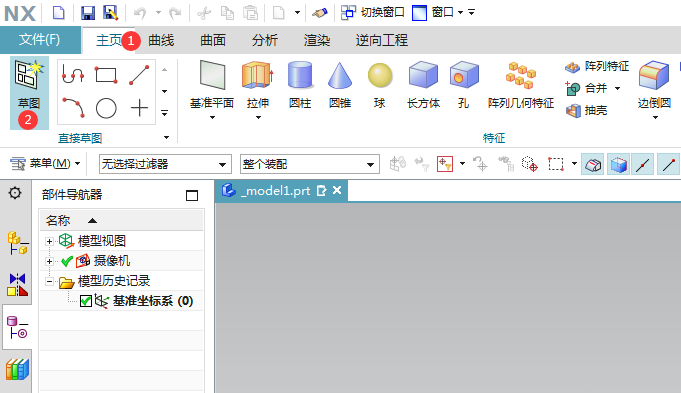
Task: Click the New file icon in title bar
Action: 58,13
